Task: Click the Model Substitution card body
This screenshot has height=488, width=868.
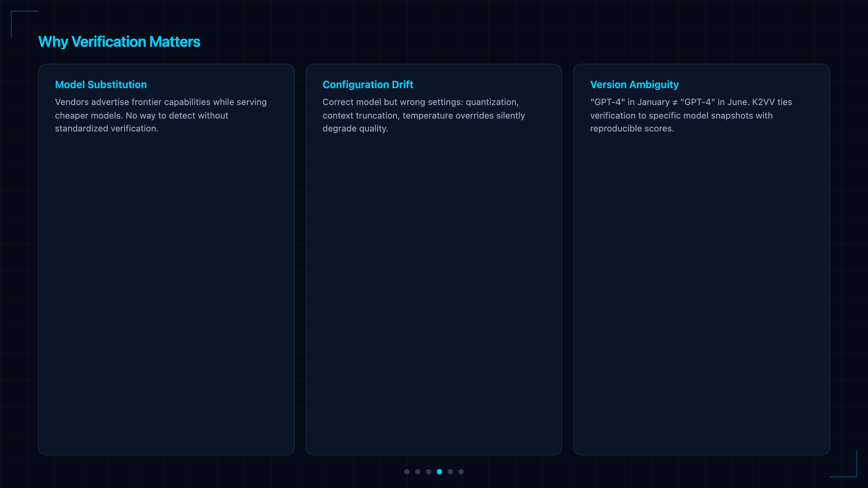Action: [x=166, y=260]
